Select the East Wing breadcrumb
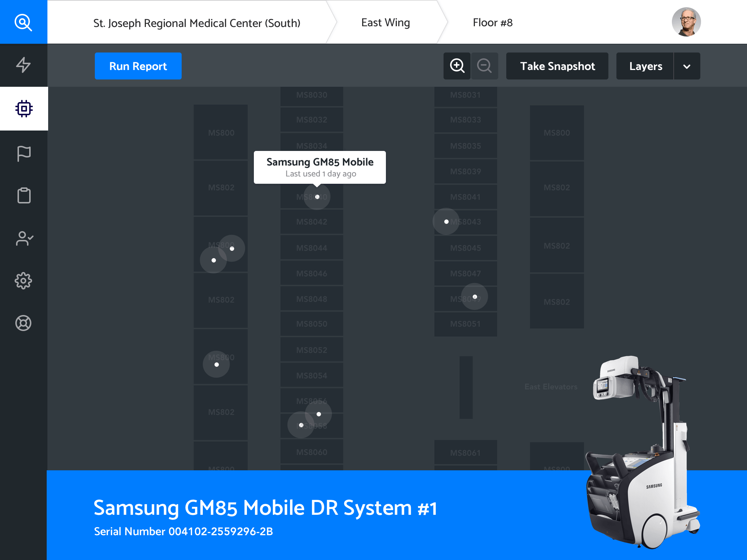 click(x=386, y=23)
